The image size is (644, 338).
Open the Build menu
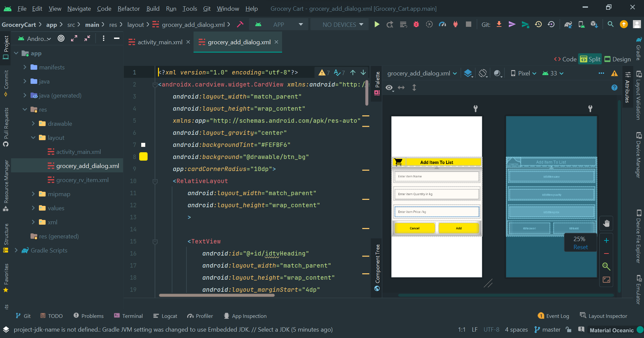click(153, 8)
